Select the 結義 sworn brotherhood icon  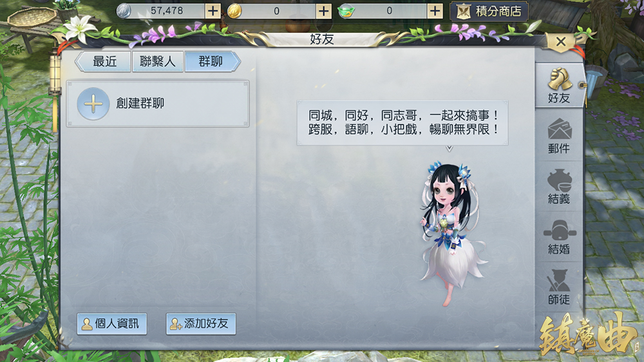[x=559, y=187]
